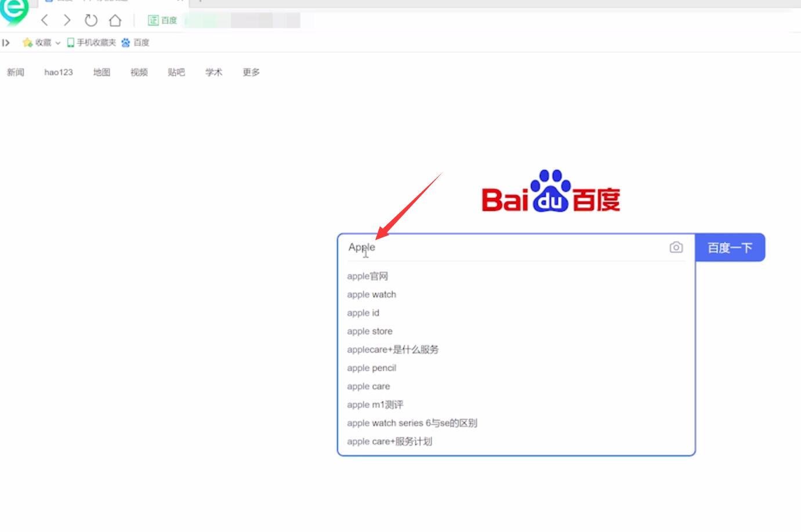Reload the page with refresh icon
Screen dimensions: 801x532
(91, 20)
